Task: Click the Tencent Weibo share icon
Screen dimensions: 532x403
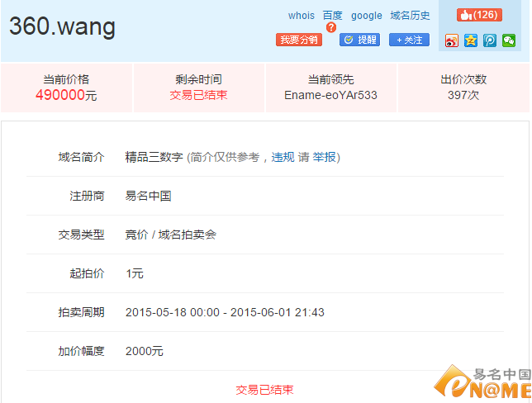Action: point(490,40)
